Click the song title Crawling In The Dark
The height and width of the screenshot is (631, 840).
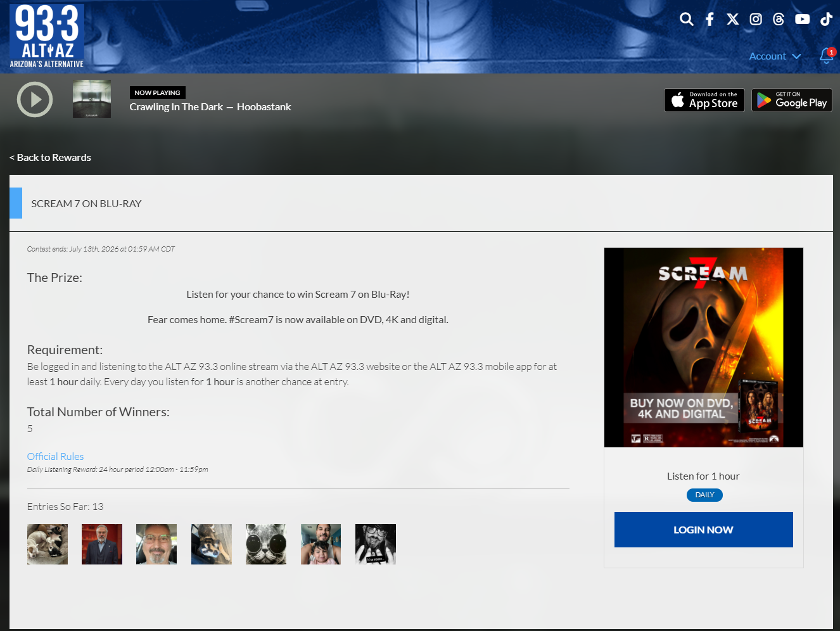(x=176, y=107)
